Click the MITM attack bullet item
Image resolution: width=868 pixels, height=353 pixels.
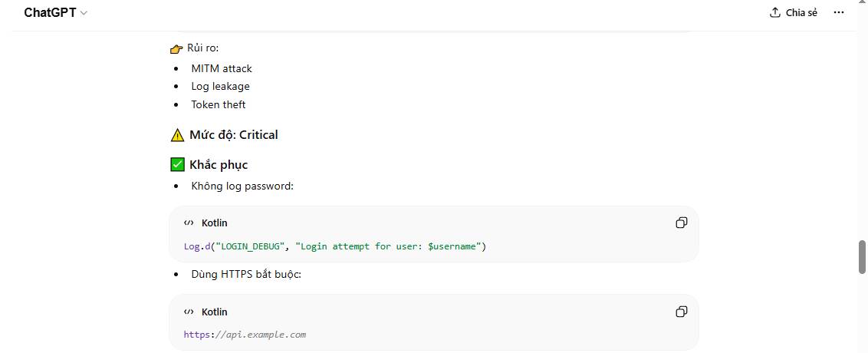[x=221, y=68]
